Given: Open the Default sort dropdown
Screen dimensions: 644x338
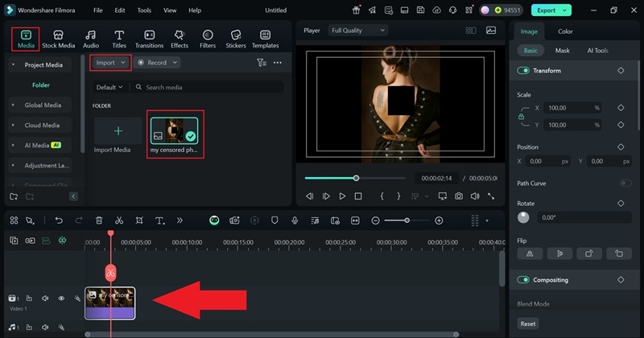Looking at the screenshot, I should [109, 87].
